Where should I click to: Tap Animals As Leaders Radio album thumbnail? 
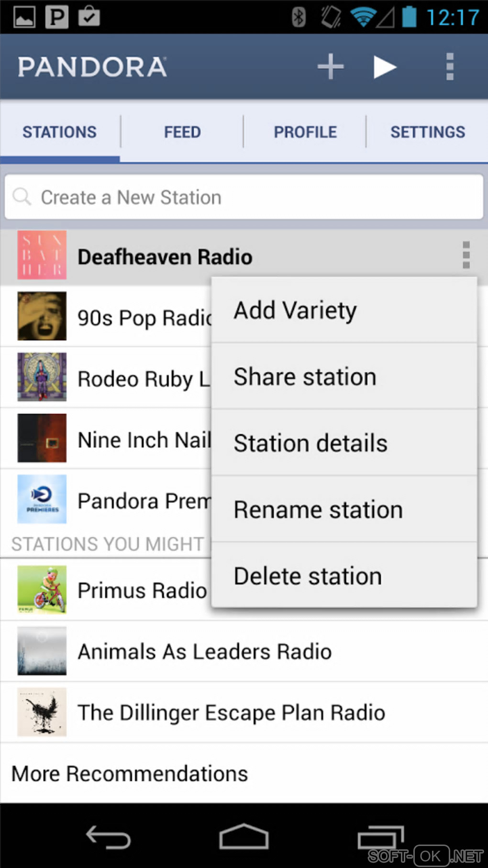pyautogui.click(x=42, y=651)
